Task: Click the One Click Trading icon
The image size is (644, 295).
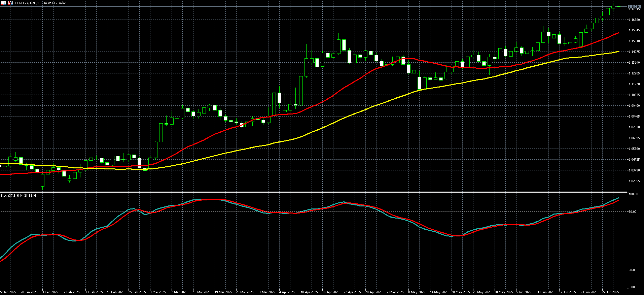Action: tap(10, 3)
